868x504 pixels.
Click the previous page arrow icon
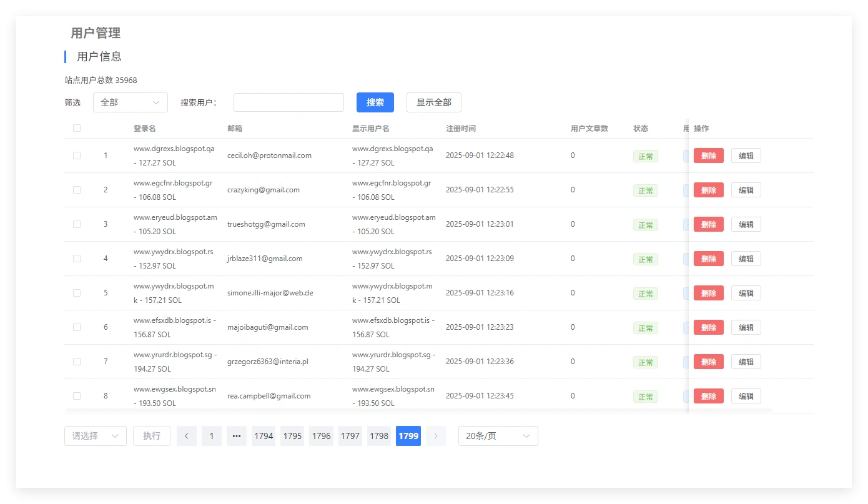186,436
